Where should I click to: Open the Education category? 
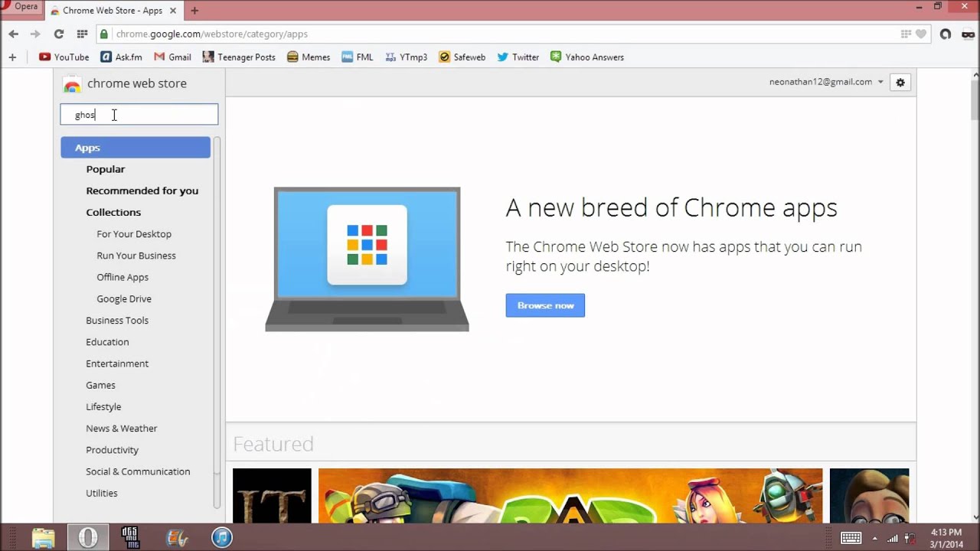107,342
